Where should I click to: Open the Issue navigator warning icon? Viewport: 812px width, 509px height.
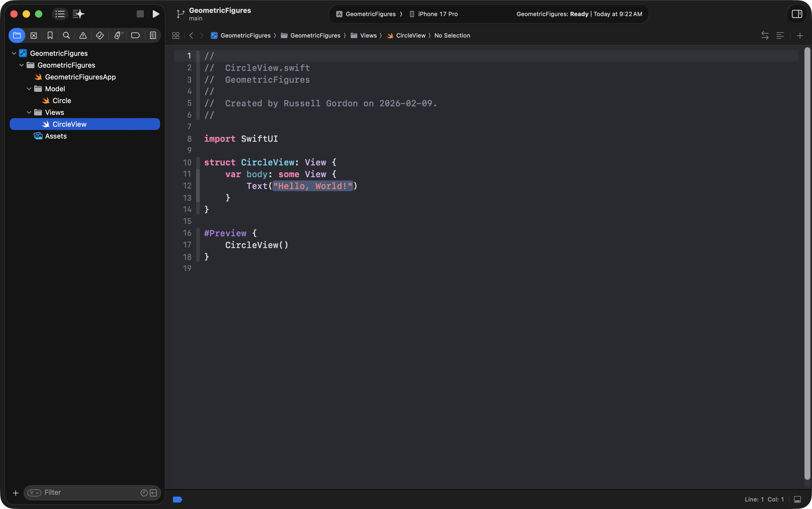tap(83, 35)
